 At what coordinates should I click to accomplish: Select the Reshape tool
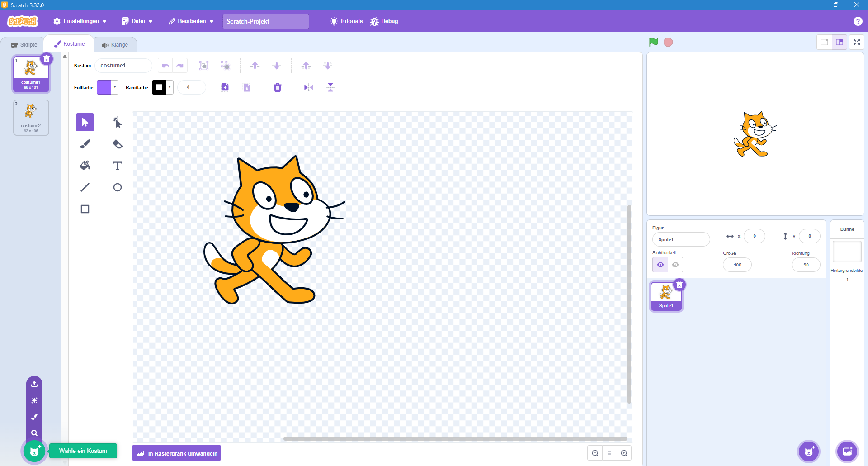[118, 122]
